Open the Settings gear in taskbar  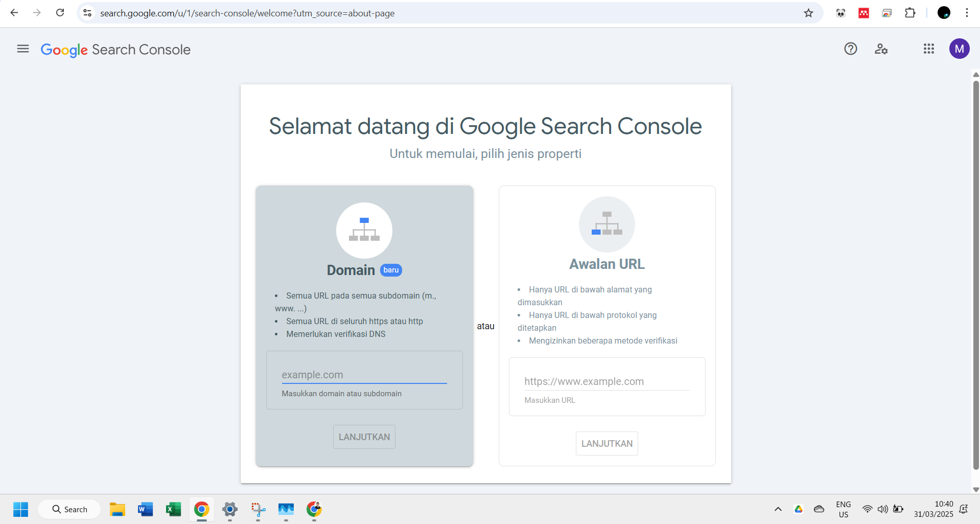coord(230,509)
